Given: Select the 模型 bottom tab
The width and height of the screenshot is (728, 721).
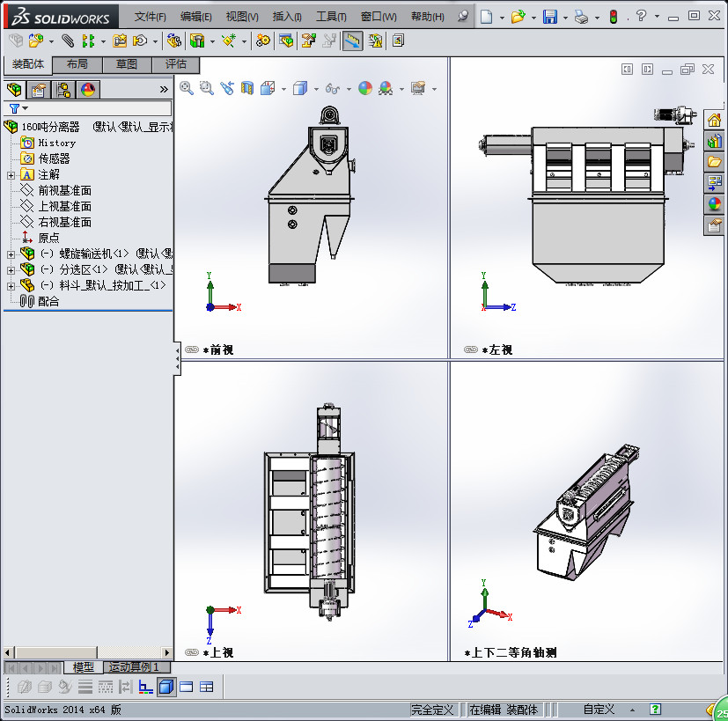Looking at the screenshot, I should pyautogui.click(x=83, y=667).
